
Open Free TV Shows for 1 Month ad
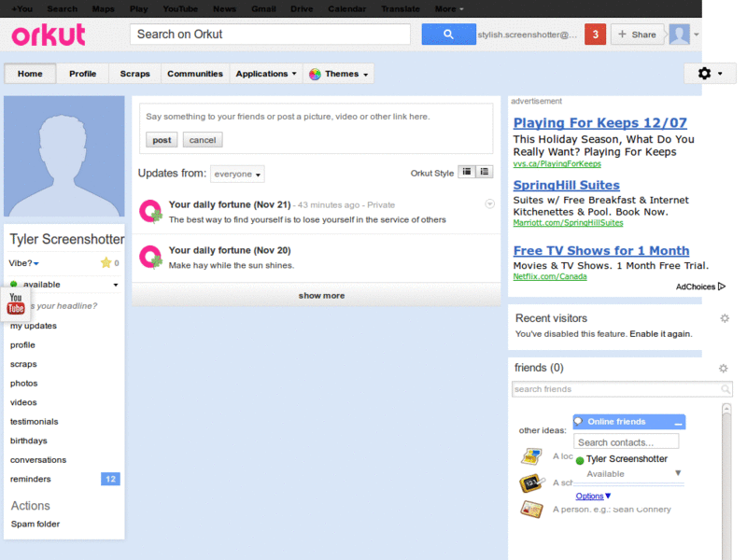click(x=601, y=250)
